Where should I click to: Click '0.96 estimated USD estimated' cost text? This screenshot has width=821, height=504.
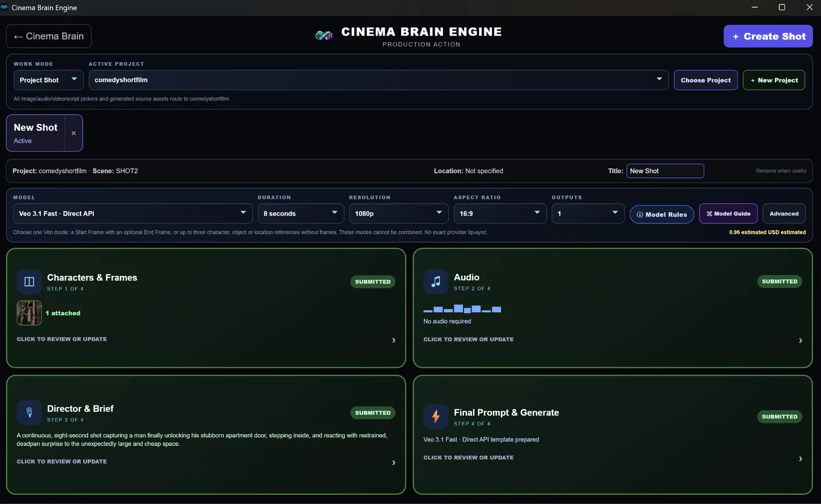coord(767,232)
